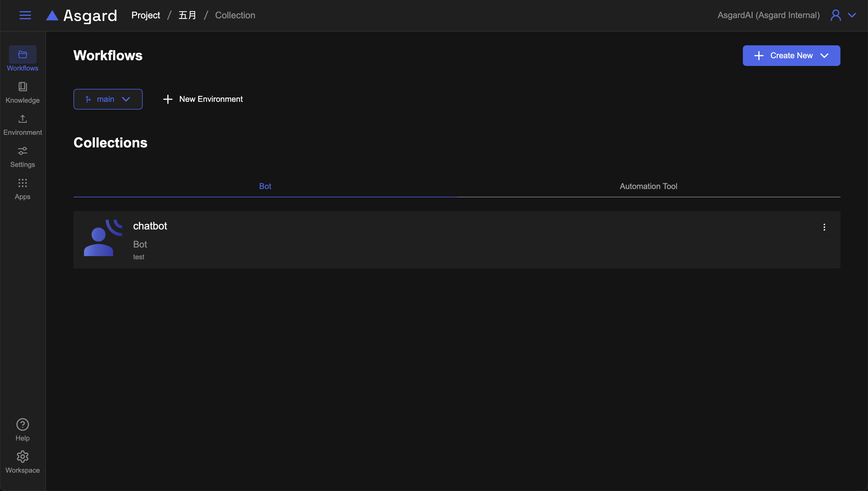Switch to the Automation Tool tab
The image size is (868, 491).
tap(648, 186)
